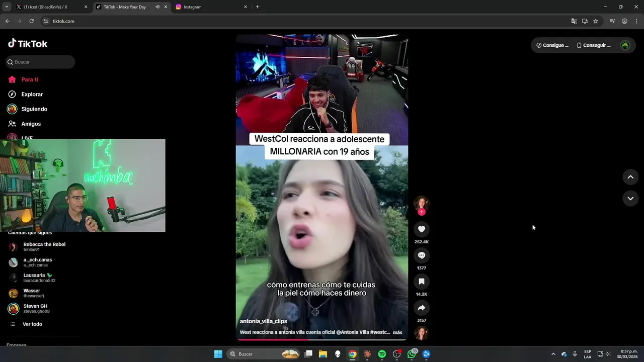Image resolution: width=644 pixels, height=362 pixels.
Task: Reload the TikTok page
Action: coord(31,21)
